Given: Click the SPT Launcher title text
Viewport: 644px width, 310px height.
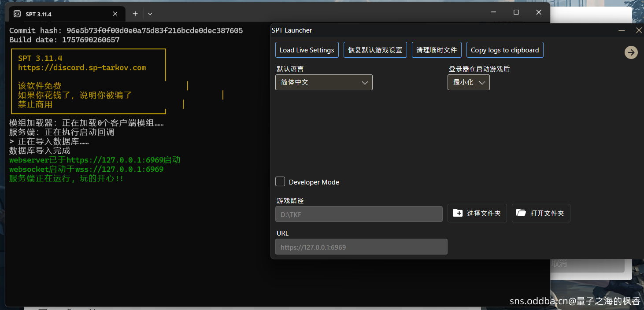Looking at the screenshot, I should pyautogui.click(x=292, y=30).
